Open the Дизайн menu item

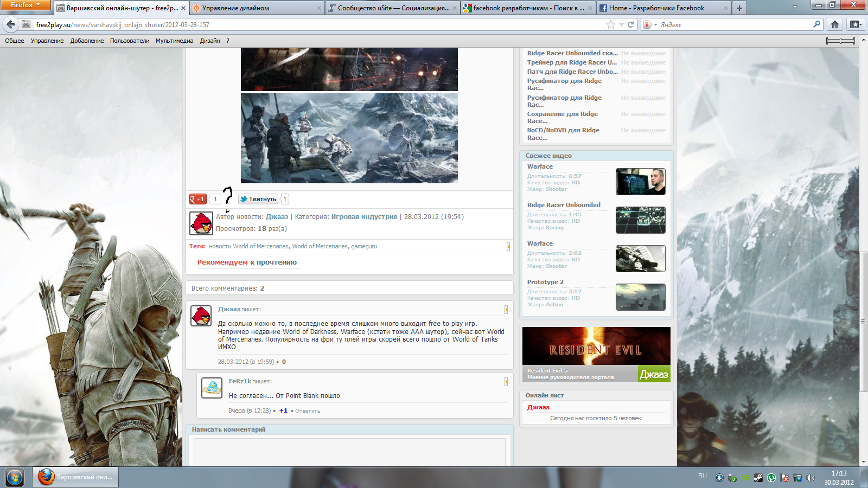click(x=210, y=41)
